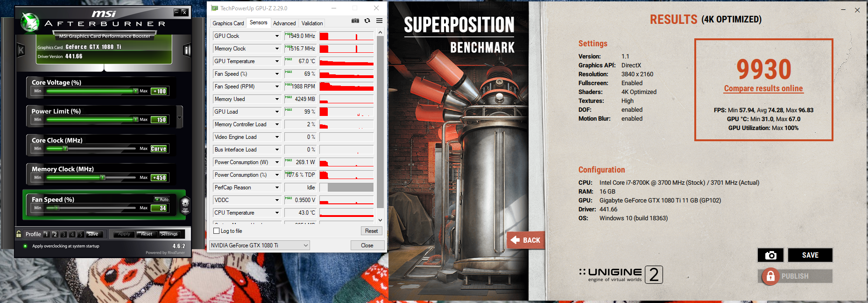Click the SAVE button in Superposition
This screenshot has height=303, width=868.
[x=810, y=255]
